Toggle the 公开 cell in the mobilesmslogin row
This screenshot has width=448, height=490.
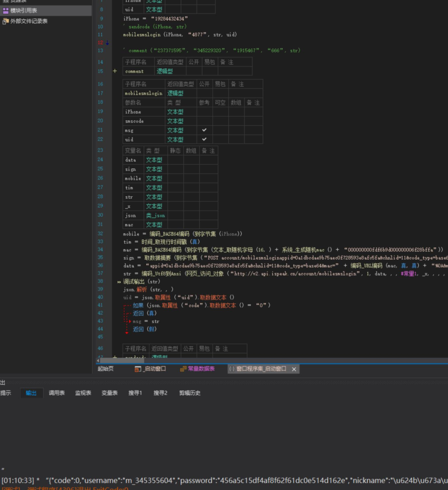click(x=205, y=93)
